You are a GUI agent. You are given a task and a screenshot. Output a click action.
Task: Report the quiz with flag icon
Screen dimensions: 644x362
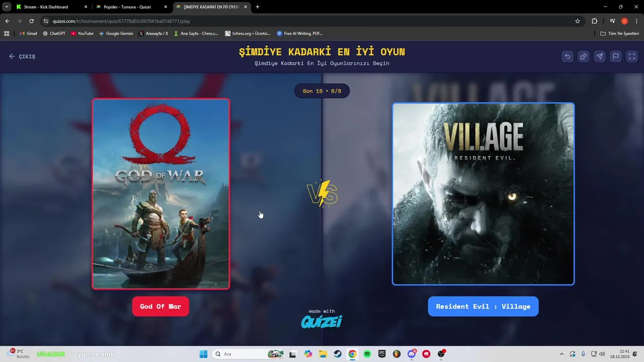pos(616,56)
